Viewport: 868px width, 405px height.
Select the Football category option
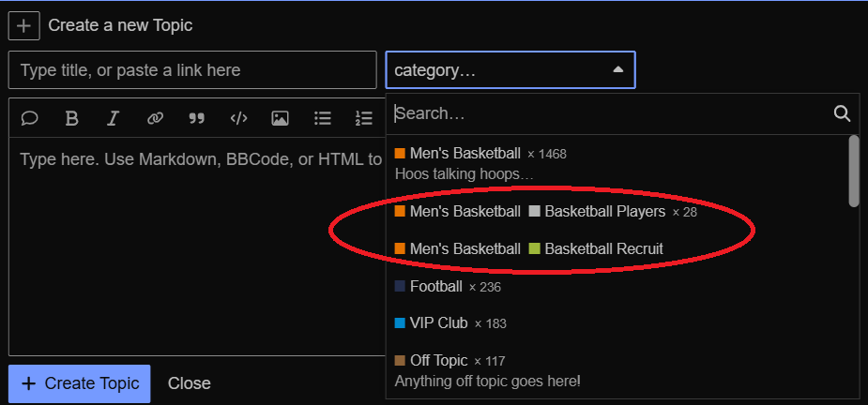436,286
